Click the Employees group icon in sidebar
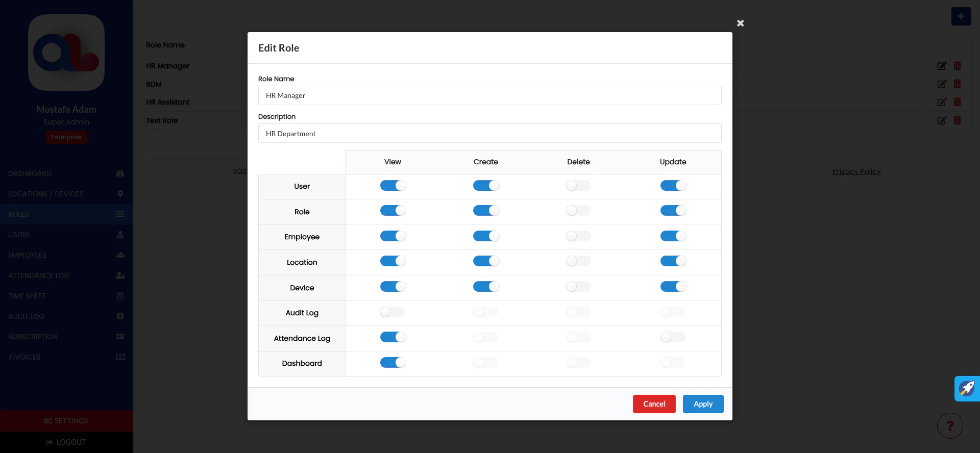980x453 pixels. [120, 255]
